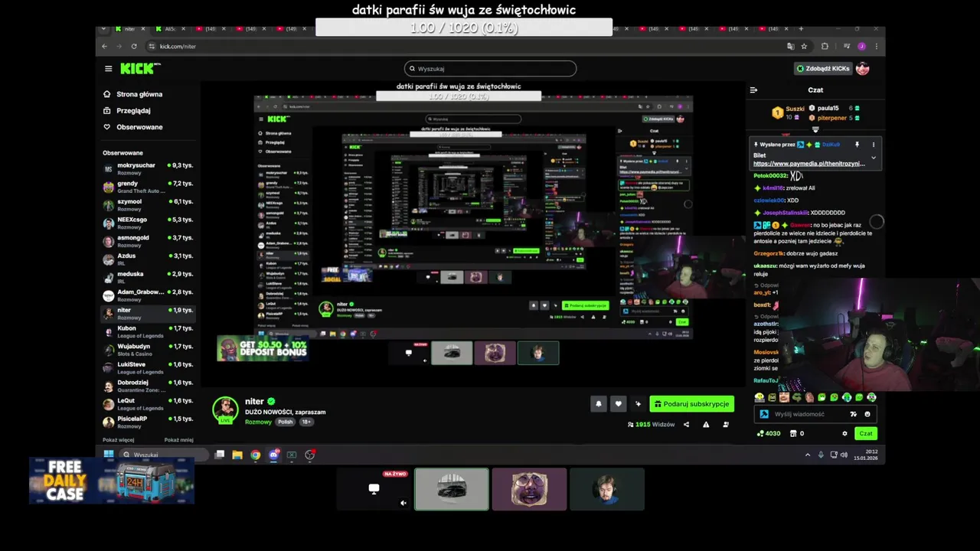Image resolution: width=980 pixels, height=551 pixels.
Task: Select the man in blue shirt thumbnail
Action: [x=607, y=489]
